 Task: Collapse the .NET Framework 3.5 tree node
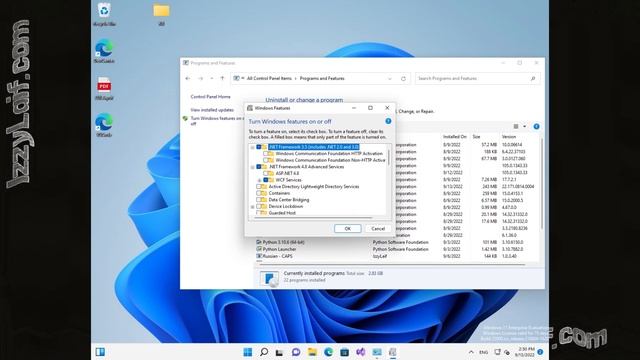click(x=253, y=147)
